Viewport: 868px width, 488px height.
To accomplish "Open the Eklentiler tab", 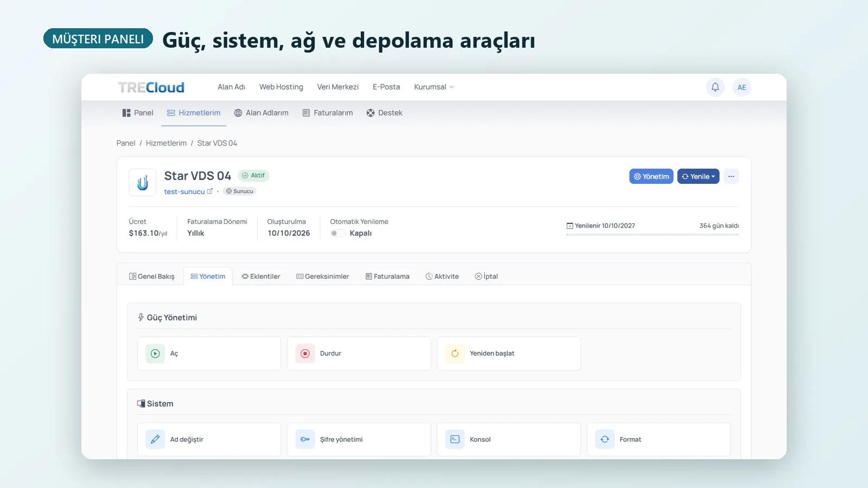I will tap(261, 277).
